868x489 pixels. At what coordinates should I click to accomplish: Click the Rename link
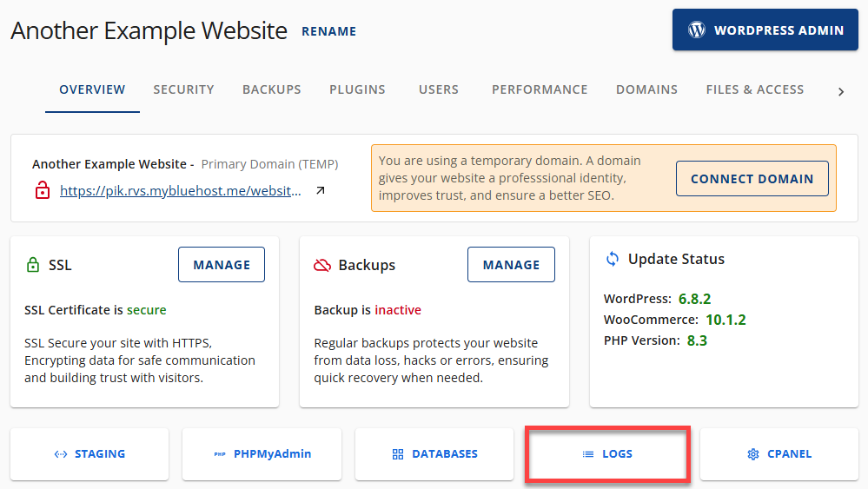[328, 31]
